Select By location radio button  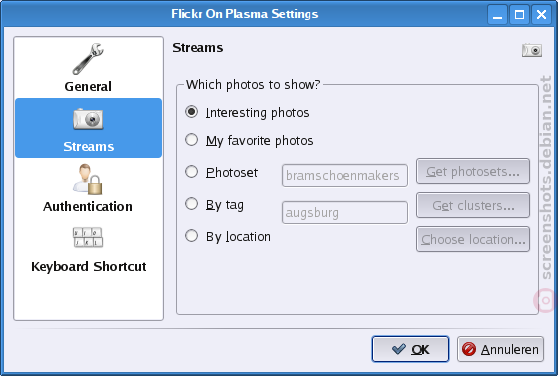(x=191, y=235)
